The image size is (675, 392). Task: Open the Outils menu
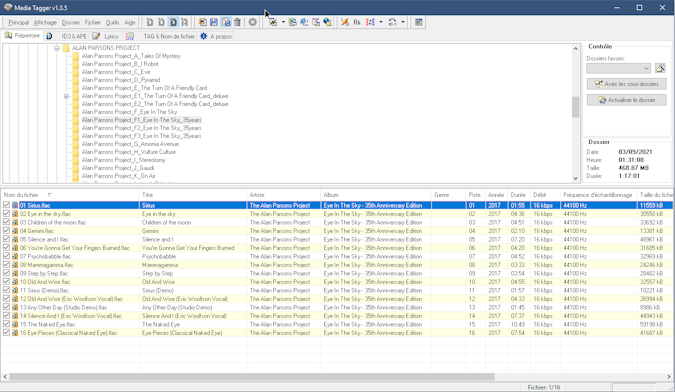point(112,22)
